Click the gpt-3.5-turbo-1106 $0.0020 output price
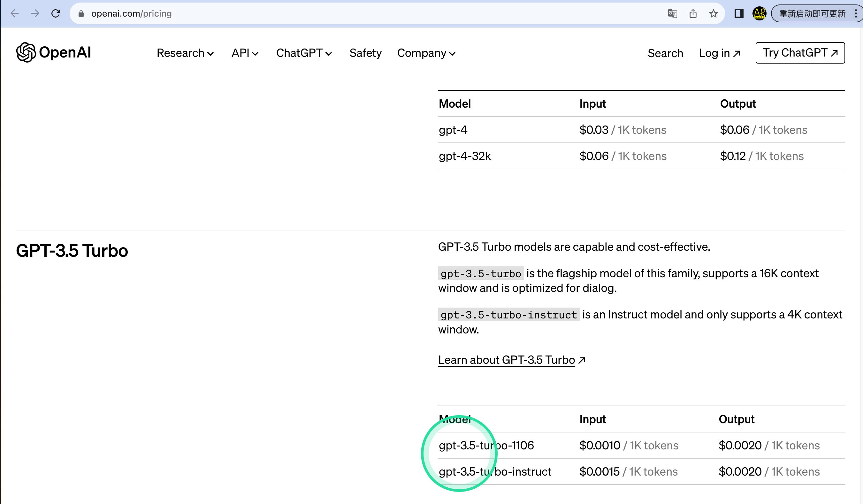The height and width of the screenshot is (504, 863). tap(740, 445)
